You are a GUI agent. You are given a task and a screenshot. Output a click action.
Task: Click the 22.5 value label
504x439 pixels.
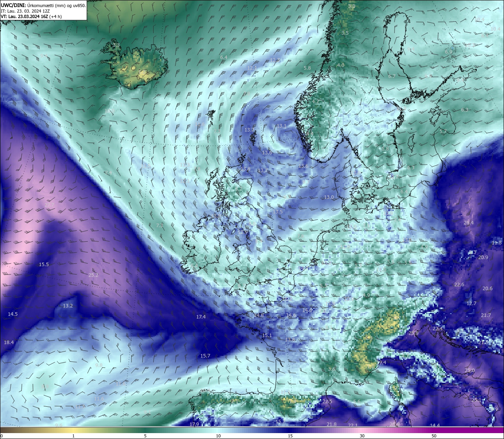click(327, 401)
